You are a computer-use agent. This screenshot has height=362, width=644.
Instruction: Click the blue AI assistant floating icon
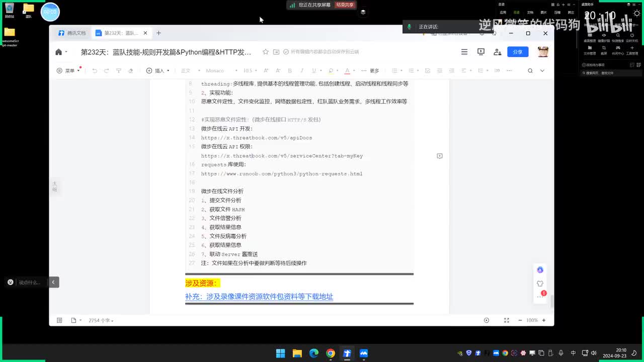540,270
